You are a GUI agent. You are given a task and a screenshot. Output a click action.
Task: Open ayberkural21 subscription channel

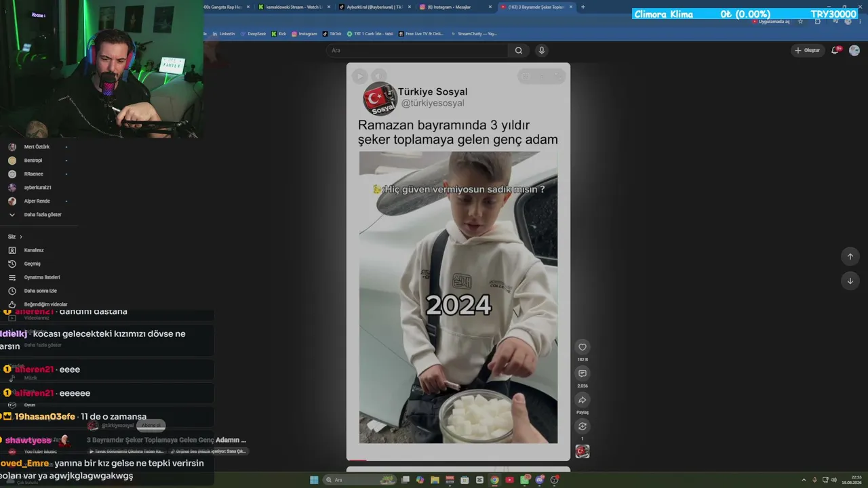[37, 188]
